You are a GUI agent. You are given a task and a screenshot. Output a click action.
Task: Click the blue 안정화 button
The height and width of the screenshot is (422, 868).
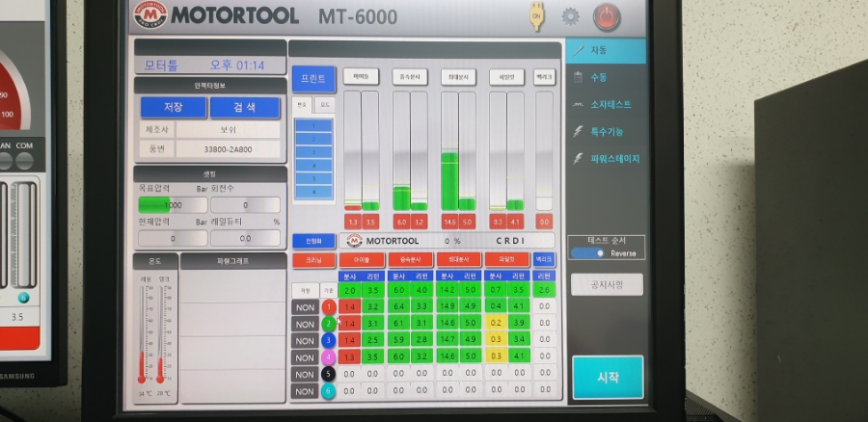pyautogui.click(x=313, y=241)
